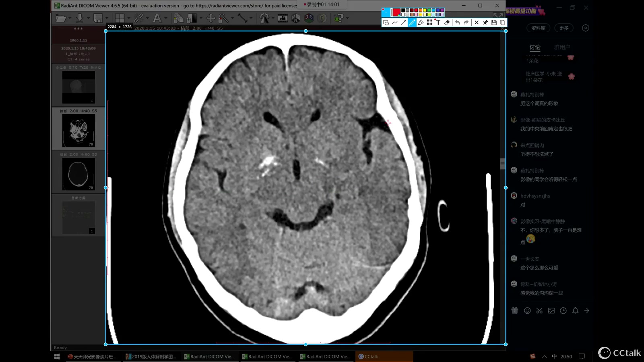Click the undo arrow in annotation bar
The height and width of the screenshot is (362, 644).
[x=457, y=23]
